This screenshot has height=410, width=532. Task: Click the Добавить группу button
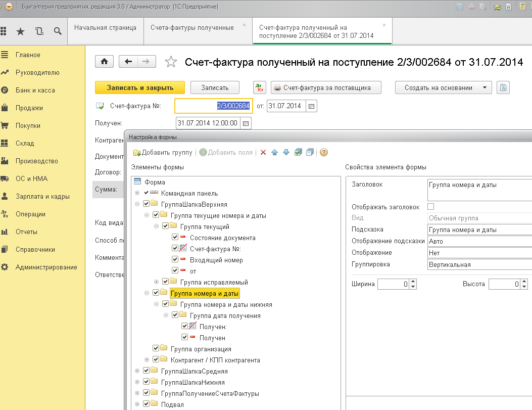coord(163,152)
